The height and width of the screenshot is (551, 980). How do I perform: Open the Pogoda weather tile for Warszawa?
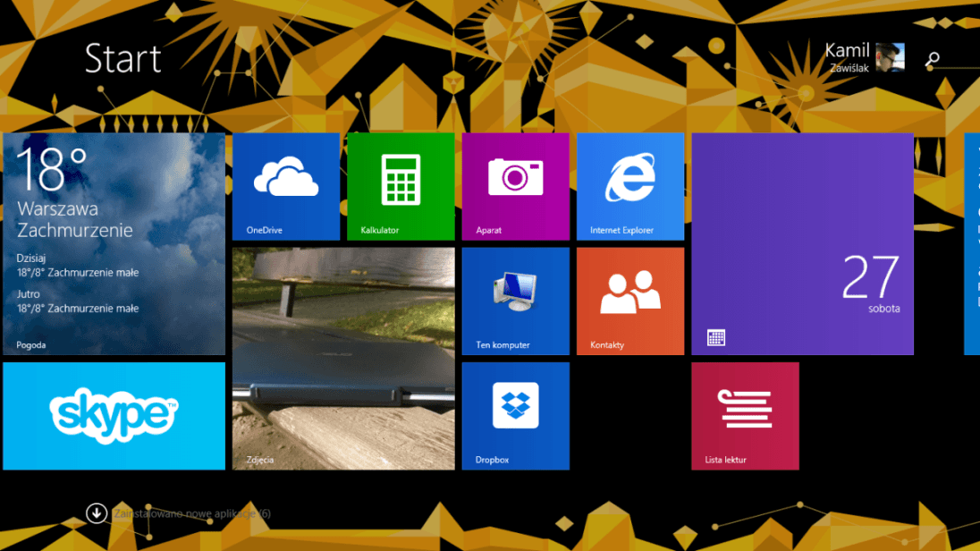[x=114, y=244]
